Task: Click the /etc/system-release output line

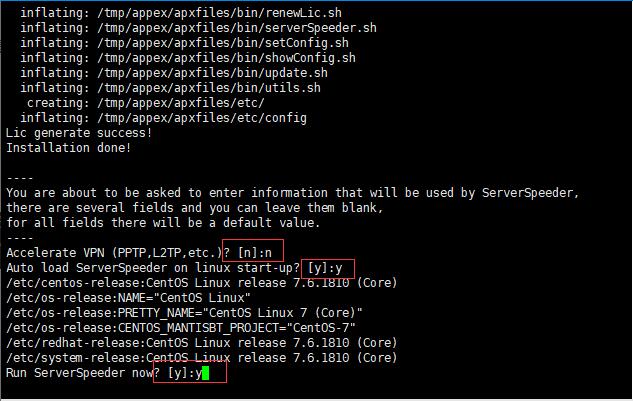Action: tap(199, 358)
